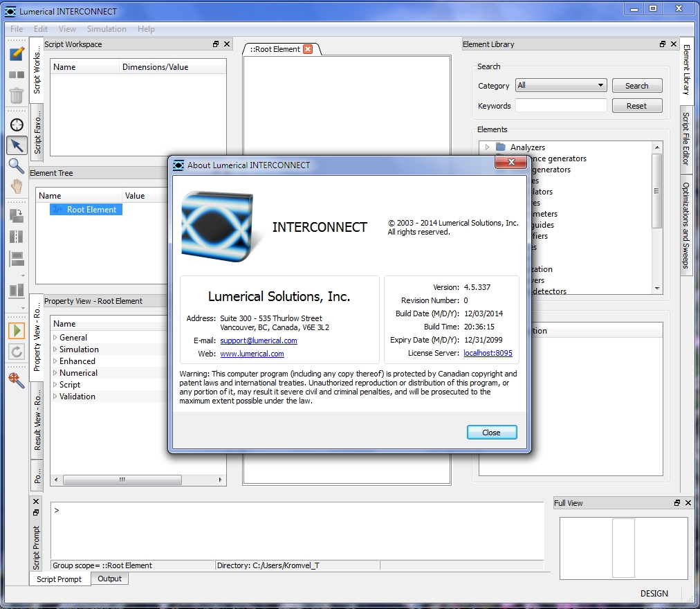The height and width of the screenshot is (609, 700).
Task: Undock the Script Workspace panel
Action: coord(216,44)
